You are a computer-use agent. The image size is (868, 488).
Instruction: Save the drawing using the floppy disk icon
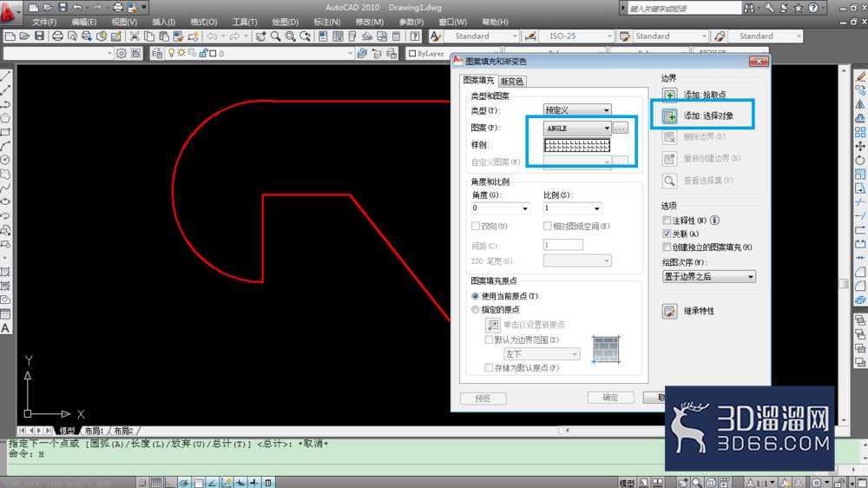[39, 36]
